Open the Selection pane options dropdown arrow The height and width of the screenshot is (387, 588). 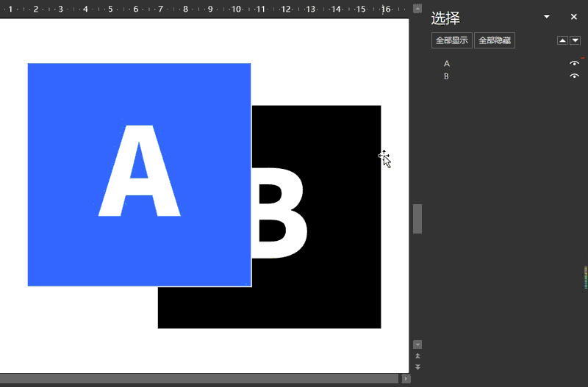pyautogui.click(x=547, y=16)
